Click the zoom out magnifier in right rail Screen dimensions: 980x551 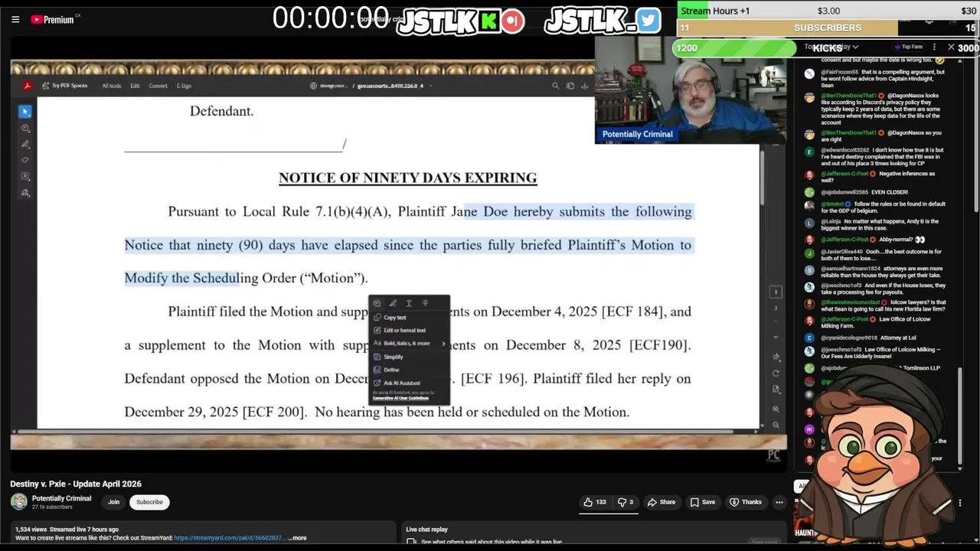coord(776,425)
